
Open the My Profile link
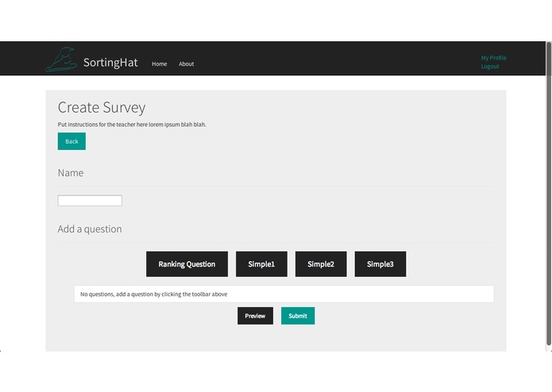point(493,58)
